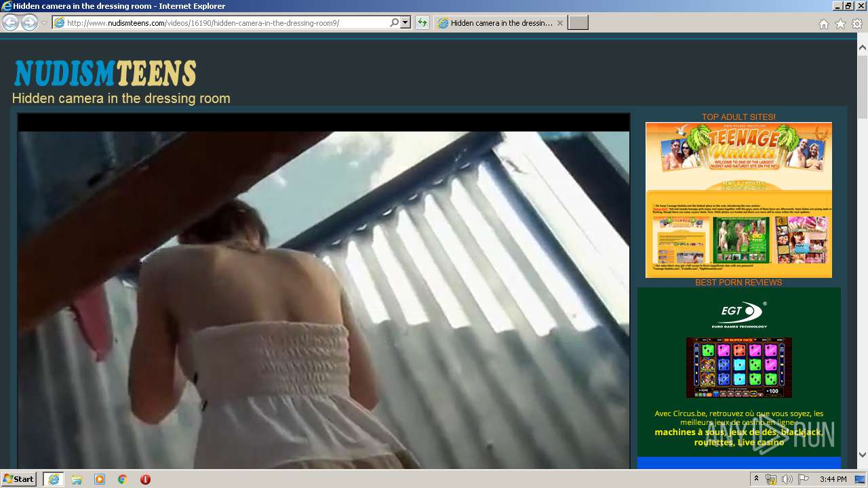
Task: Select the open browser tab
Action: click(x=500, y=23)
